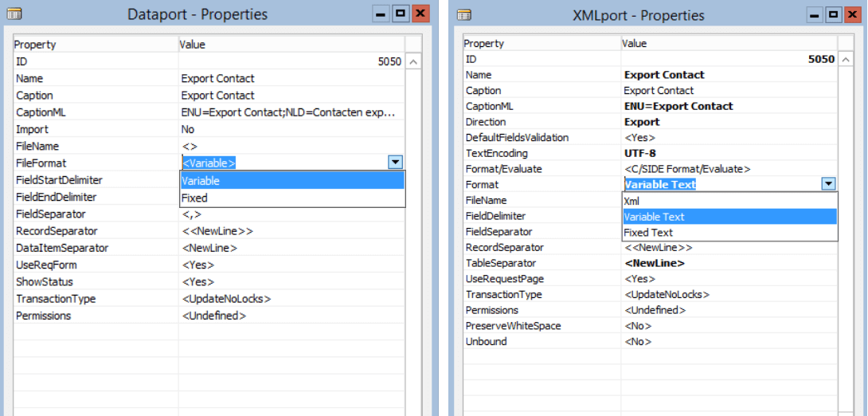Click the Dataport RecordSeparator value <<NewLine>>
This screenshot has height=416, width=868.
pyautogui.click(x=217, y=231)
